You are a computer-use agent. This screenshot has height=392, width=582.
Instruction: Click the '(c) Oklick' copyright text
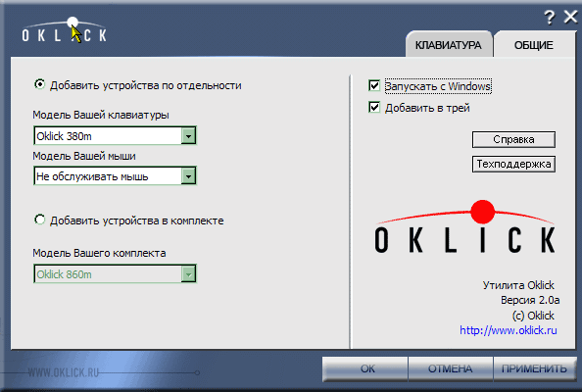point(533,316)
